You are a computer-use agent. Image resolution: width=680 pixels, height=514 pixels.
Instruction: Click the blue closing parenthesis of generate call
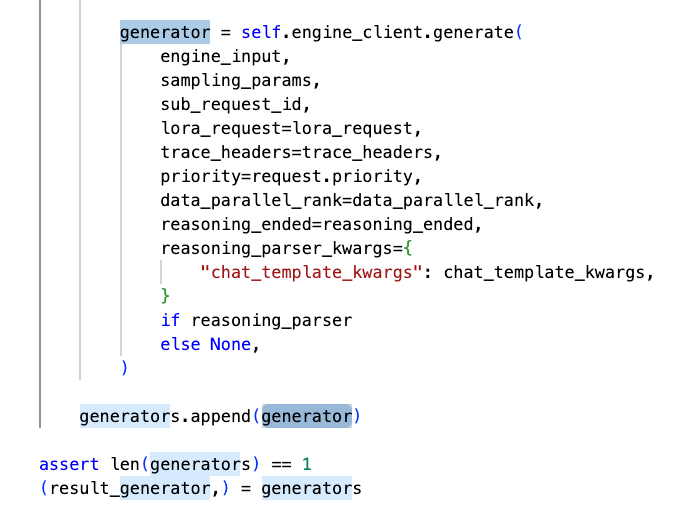point(124,368)
